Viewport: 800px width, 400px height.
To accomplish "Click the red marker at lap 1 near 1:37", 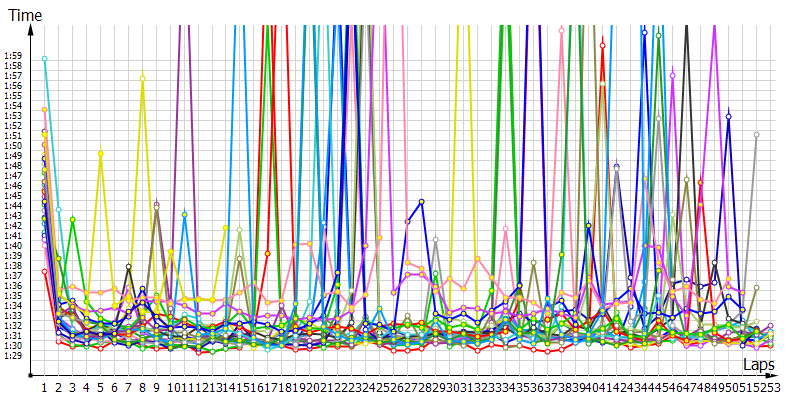I will [44, 271].
